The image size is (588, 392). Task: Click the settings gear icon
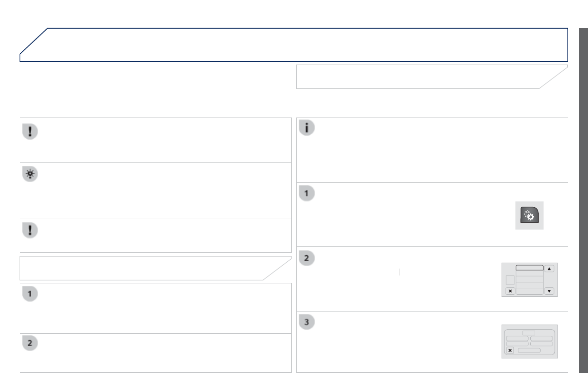coord(529,215)
